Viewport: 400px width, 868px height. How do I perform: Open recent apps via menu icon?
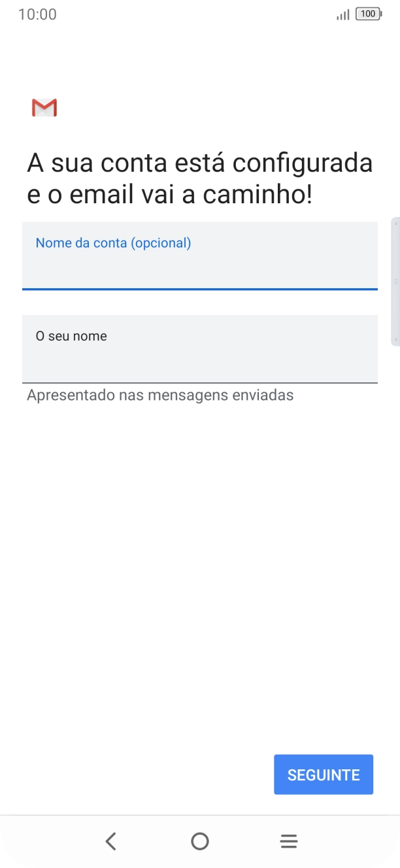[x=288, y=841]
